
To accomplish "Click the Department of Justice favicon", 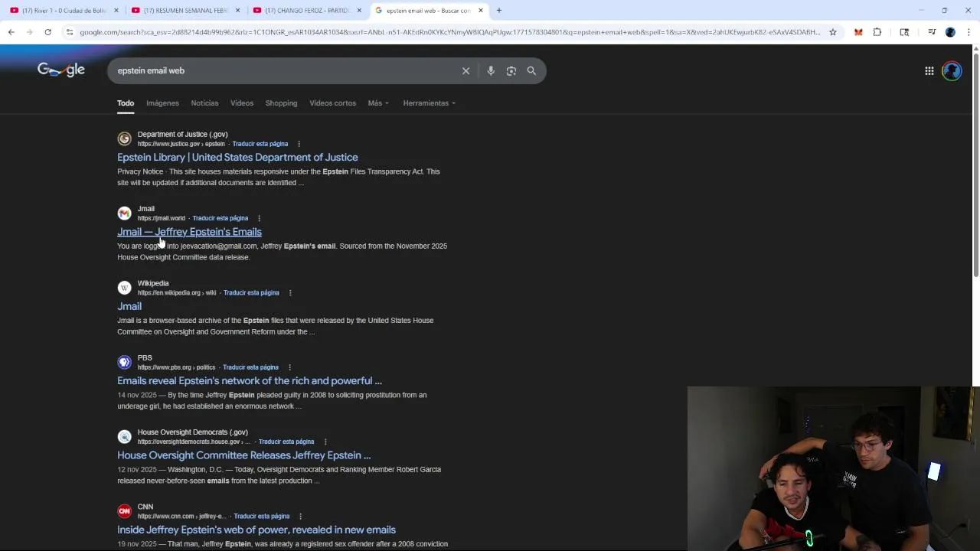I will pyautogui.click(x=124, y=139).
